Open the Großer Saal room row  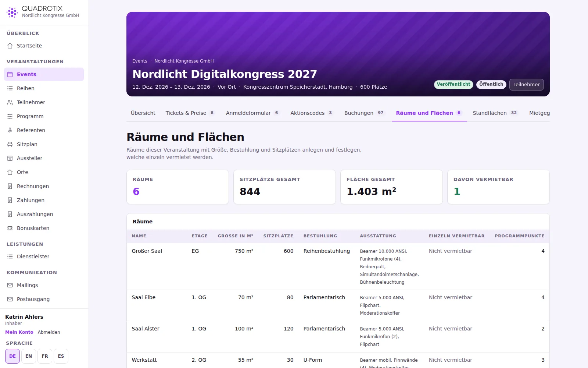coord(338,266)
